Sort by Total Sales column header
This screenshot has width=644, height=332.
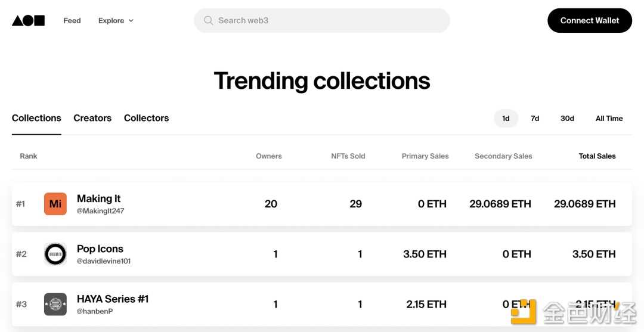pos(597,156)
